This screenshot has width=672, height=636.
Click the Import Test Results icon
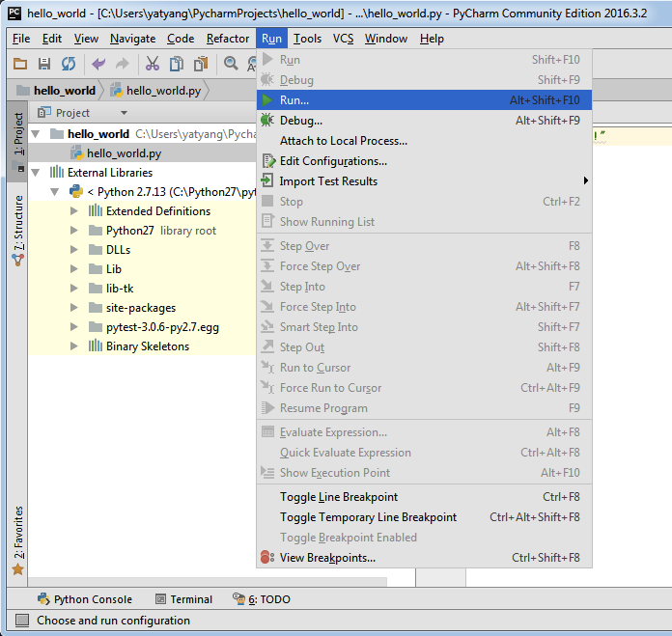(267, 180)
